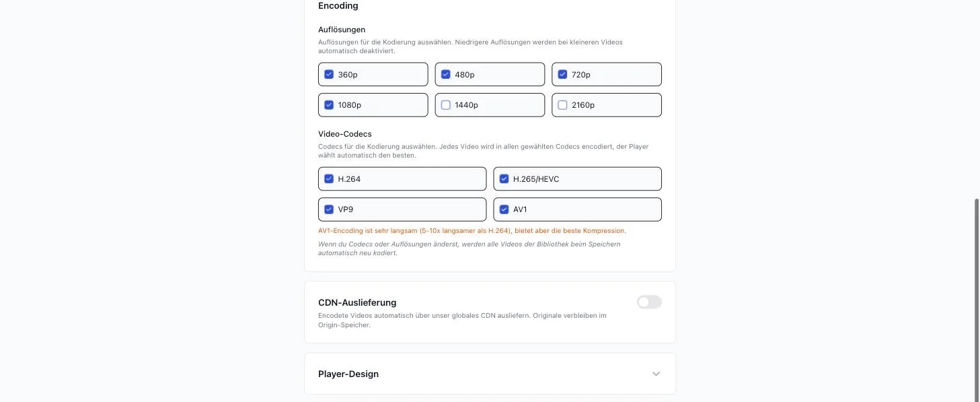Click the VP9 codec card label
This screenshot has width=980, height=402.
click(345, 209)
